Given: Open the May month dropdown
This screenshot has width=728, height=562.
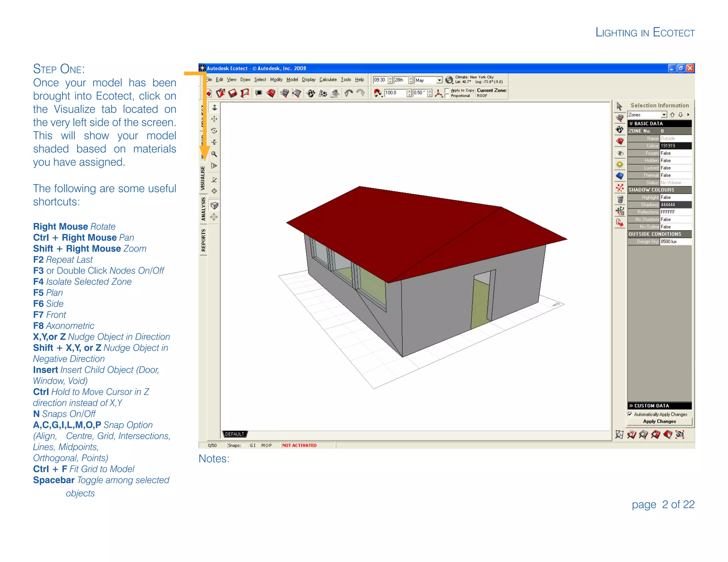Looking at the screenshot, I should [439, 80].
